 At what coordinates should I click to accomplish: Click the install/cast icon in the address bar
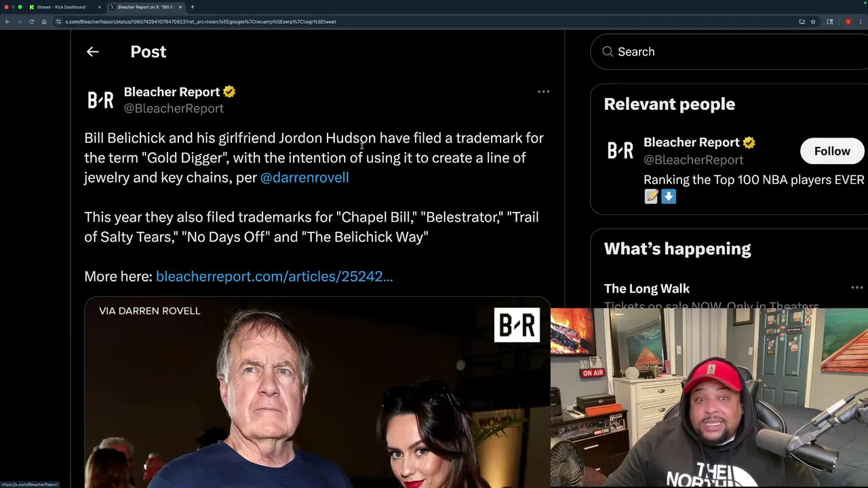(x=802, y=22)
